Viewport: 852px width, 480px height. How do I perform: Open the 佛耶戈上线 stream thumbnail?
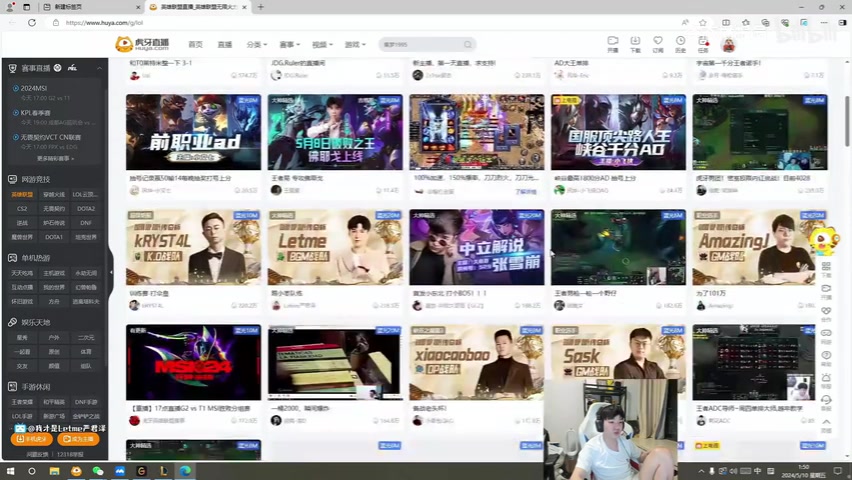[x=335, y=132]
